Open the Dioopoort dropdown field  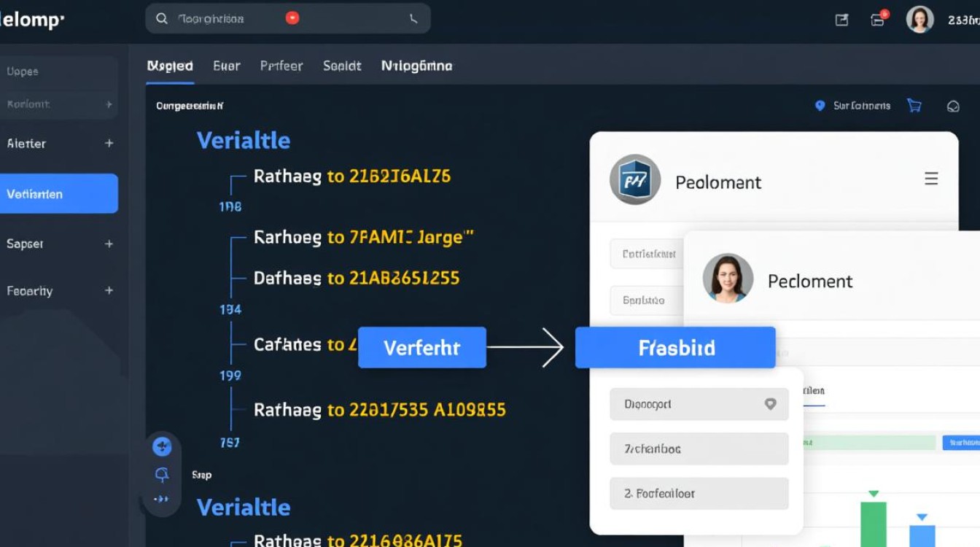click(699, 404)
